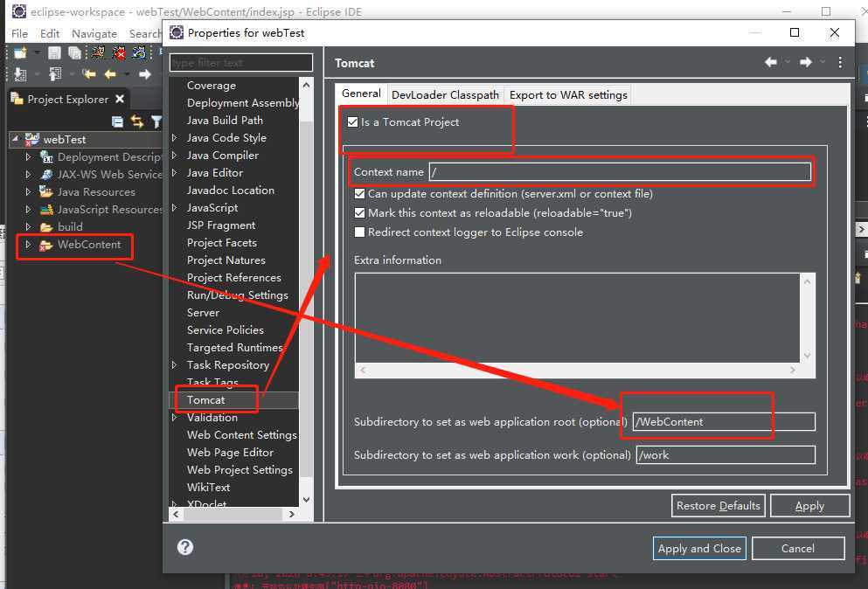Start Tomcat with the cat toolbar icon
The height and width of the screenshot is (589, 868).
click(99, 52)
